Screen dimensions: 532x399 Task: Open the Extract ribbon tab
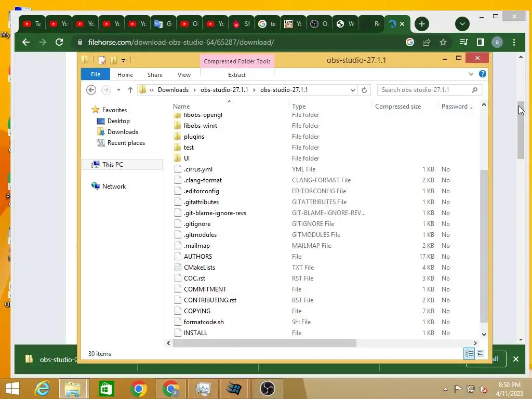[236, 75]
